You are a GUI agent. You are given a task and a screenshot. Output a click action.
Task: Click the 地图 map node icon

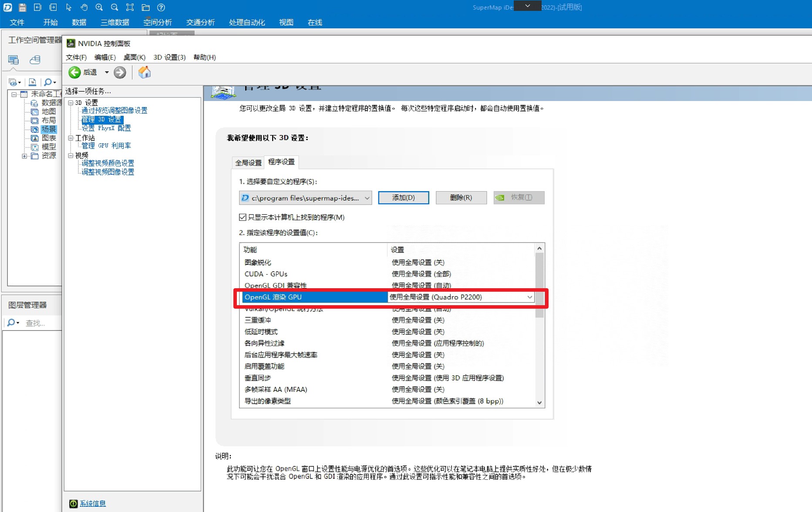tap(35, 112)
